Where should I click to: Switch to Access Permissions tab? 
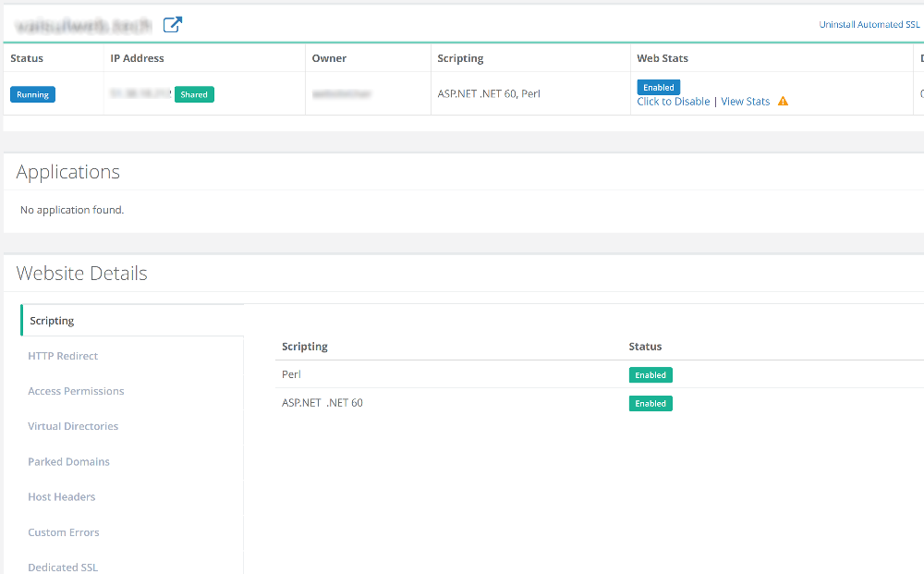point(76,391)
